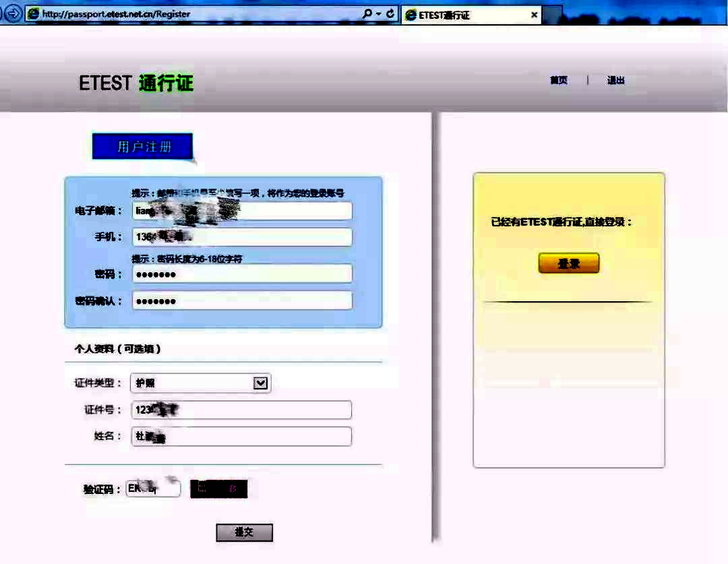The height and width of the screenshot is (564, 728).
Task: Click the browser forward arrow button
Action: pos(13,13)
